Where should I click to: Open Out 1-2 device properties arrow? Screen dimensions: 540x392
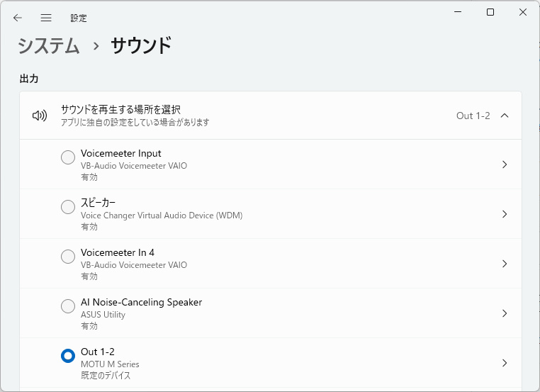point(505,363)
